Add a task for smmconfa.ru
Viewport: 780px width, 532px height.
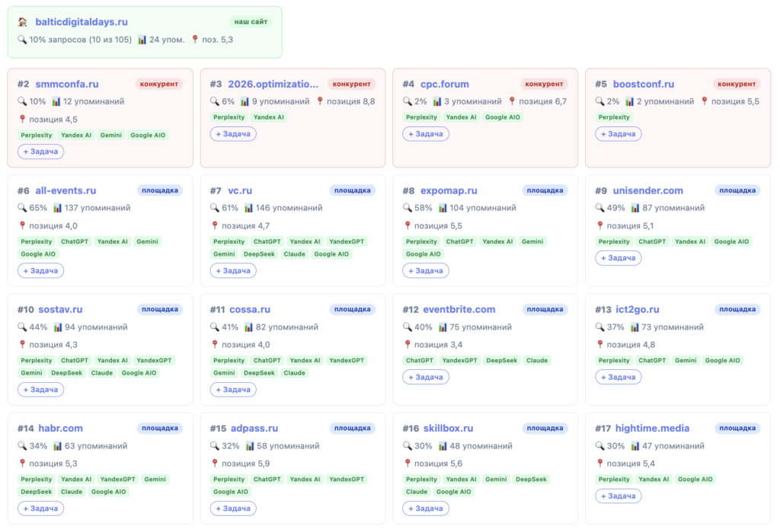click(x=41, y=151)
